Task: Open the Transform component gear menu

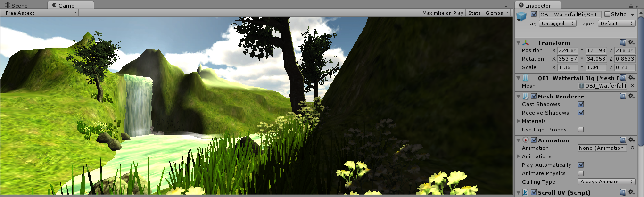Action: pos(631,42)
